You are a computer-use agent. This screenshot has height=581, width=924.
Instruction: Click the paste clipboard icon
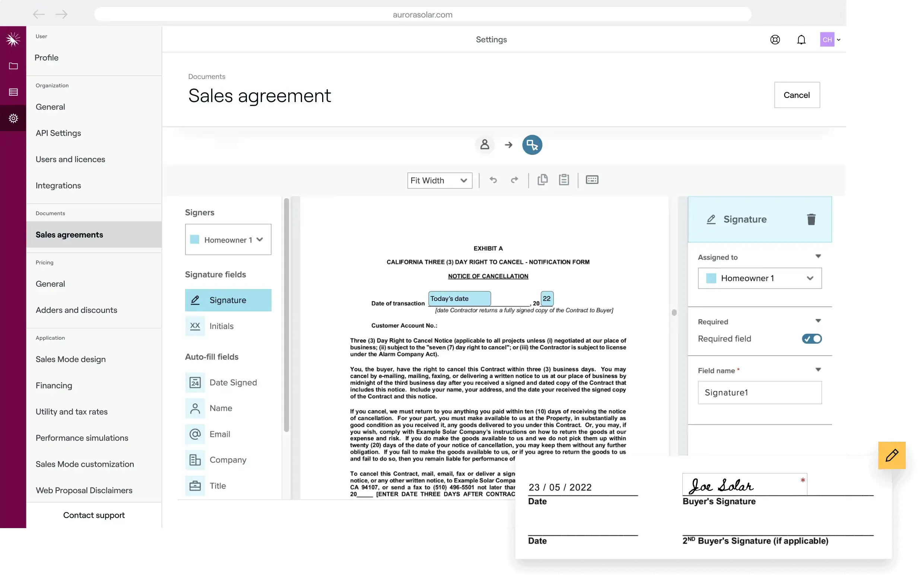tap(564, 180)
